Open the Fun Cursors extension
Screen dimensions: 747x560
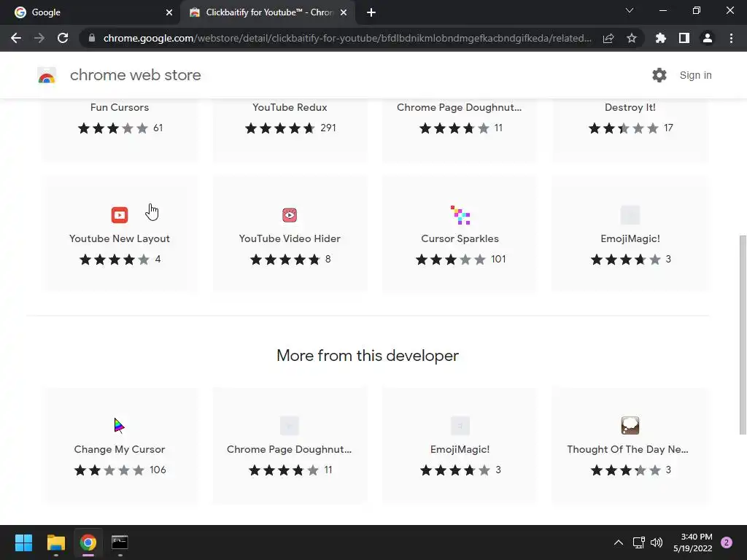120,108
